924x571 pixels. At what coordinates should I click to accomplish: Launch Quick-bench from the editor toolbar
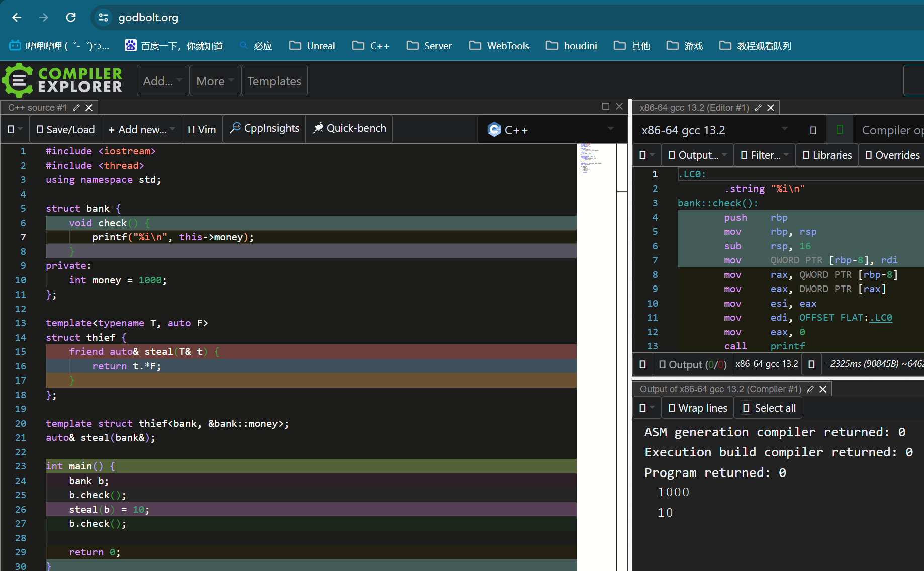click(349, 129)
